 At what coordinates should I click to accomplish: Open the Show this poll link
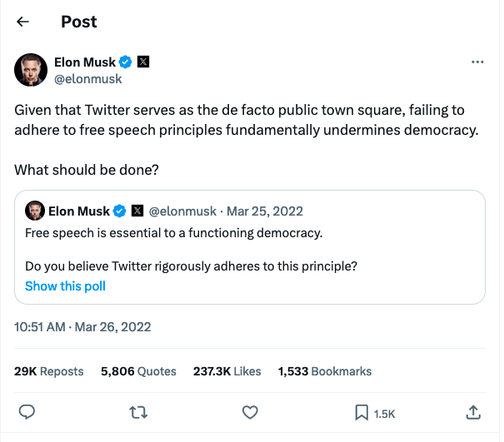[x=65, y=286]
